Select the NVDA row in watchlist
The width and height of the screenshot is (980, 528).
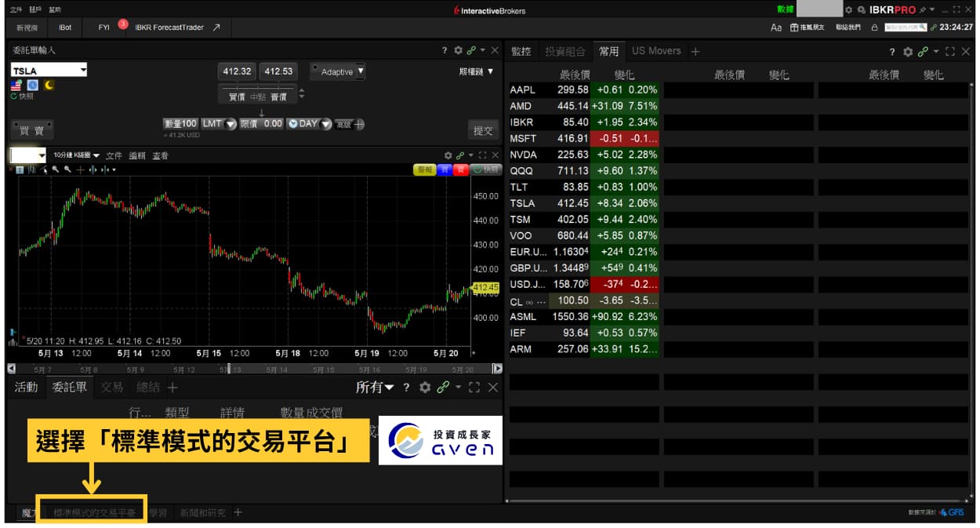click(584, 155)
